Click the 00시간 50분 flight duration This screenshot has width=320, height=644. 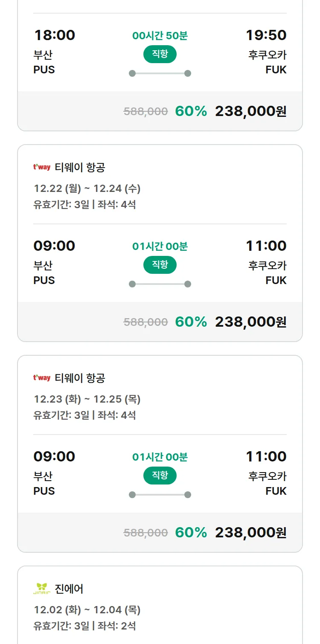coord(160,36)
